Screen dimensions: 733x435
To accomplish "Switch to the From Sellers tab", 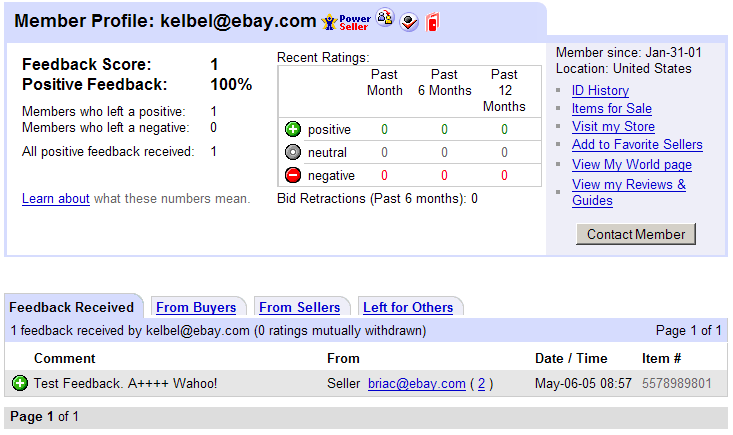I will coord(300,307).
